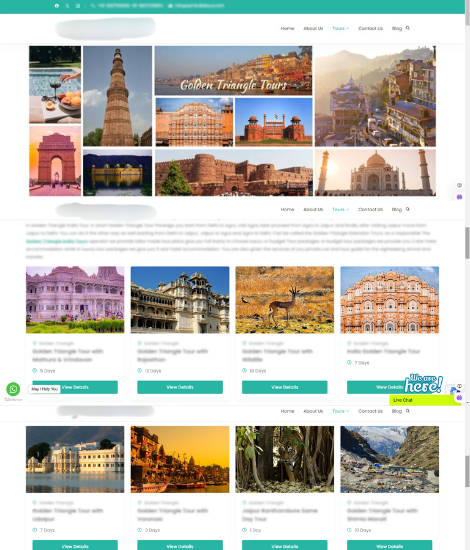Open the antelope wildlife tour thumbnail

pos(285,300)
